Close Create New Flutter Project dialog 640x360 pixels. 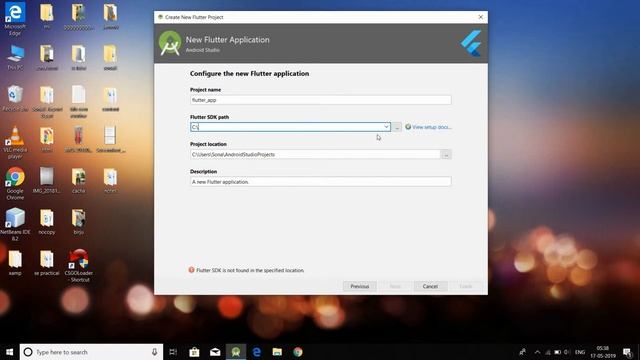480,17
